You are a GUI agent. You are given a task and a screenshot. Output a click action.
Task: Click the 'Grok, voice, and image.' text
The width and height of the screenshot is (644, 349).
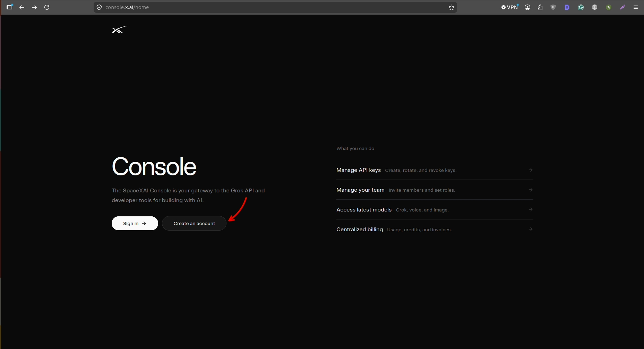click(422, 210)
